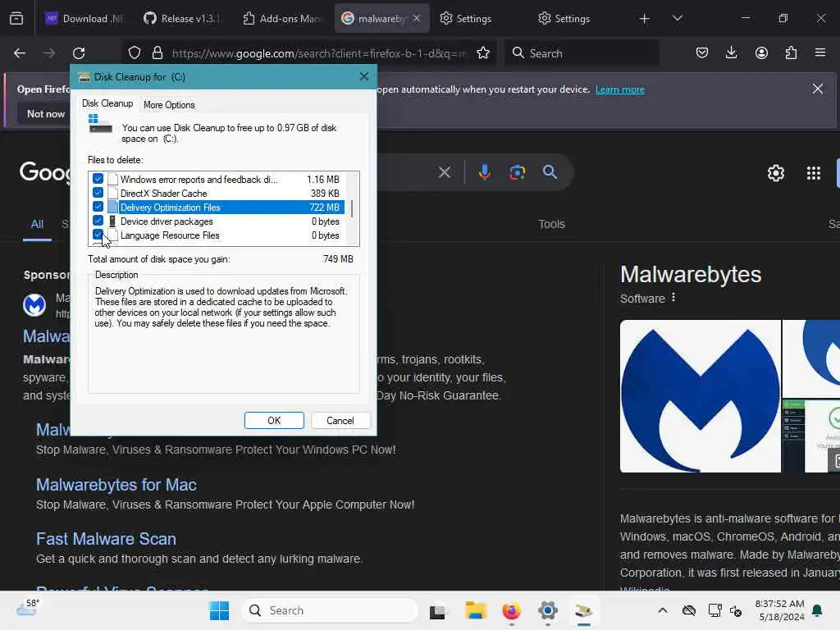Open the Google apps grid

pyautogui.click(x=813, y=173)
